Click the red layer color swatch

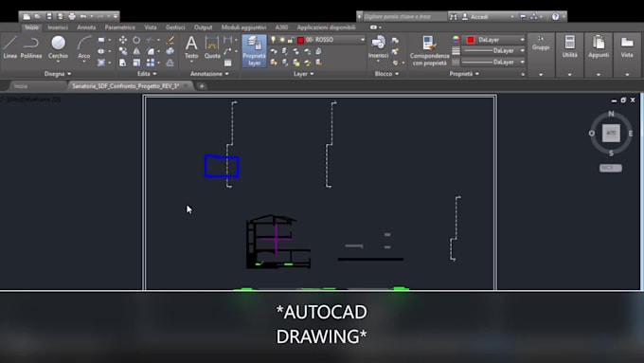(x=300, y=40)
